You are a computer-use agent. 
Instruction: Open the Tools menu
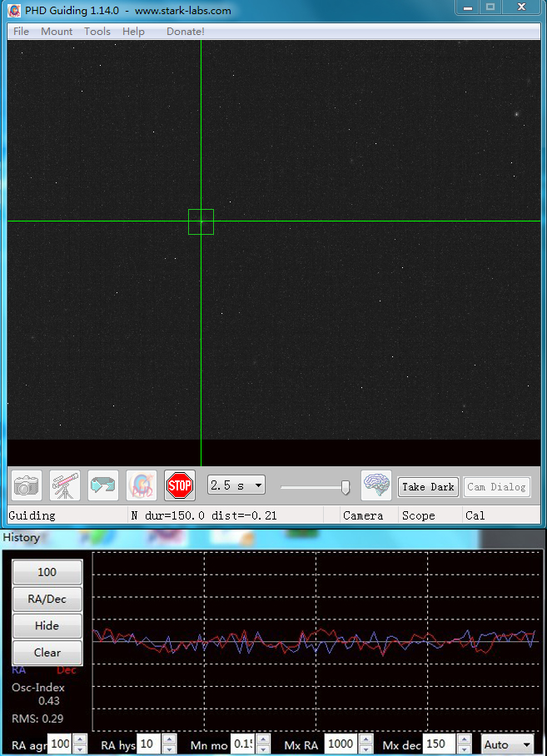[x=97, y=32]
